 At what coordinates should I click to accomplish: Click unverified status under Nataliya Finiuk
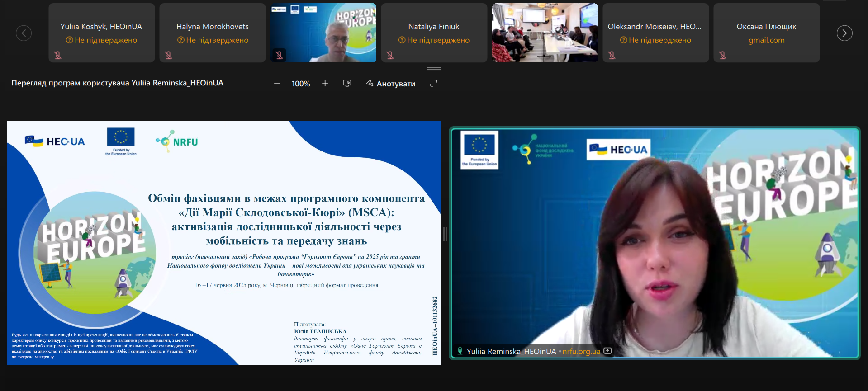click(434, 40)
